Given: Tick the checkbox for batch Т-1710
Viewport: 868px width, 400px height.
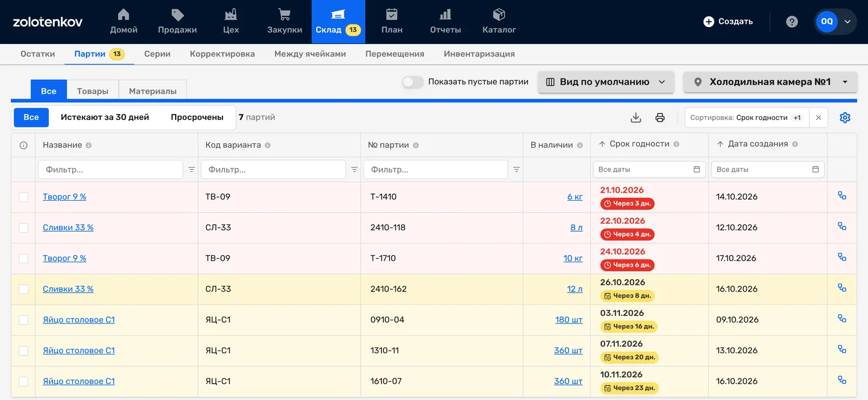Looking at the screenshot, I should 23,258.
